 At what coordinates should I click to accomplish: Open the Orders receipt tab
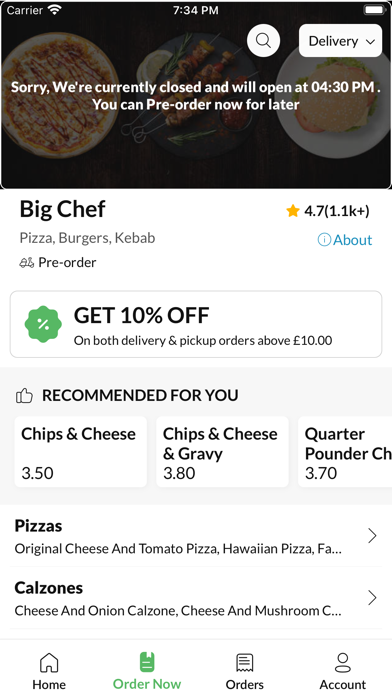245,671
